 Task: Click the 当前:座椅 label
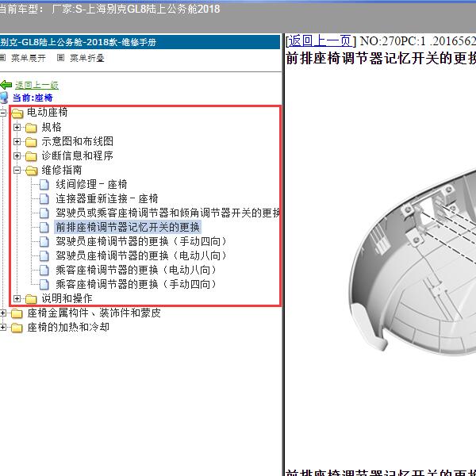point(33,98)
